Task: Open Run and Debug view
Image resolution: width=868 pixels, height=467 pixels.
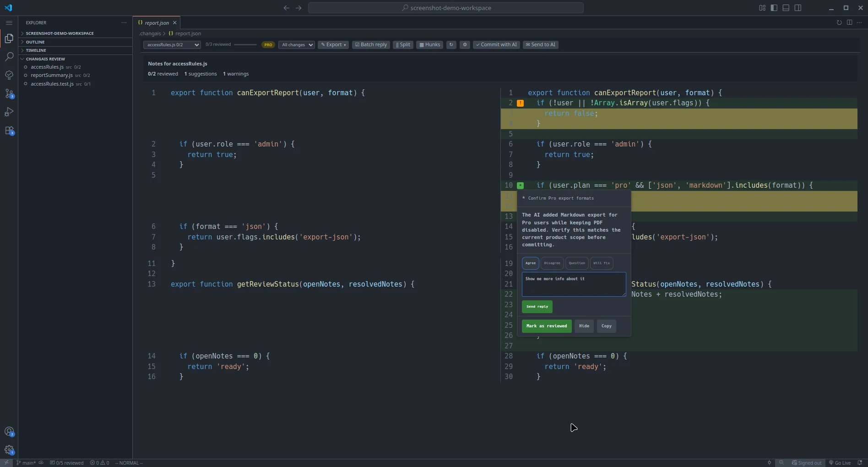Action: [9, 112]
